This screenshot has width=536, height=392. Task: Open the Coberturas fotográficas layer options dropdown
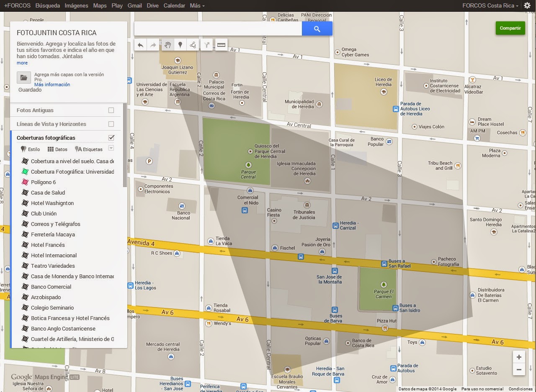pyautogui.click(x=111, y=148)
